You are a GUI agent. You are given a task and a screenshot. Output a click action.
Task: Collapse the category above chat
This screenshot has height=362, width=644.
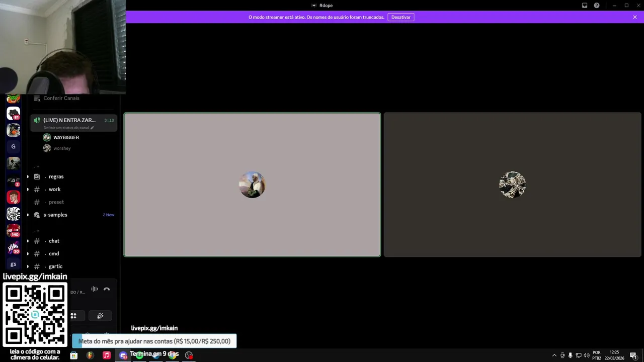click(x=38, y=231)
